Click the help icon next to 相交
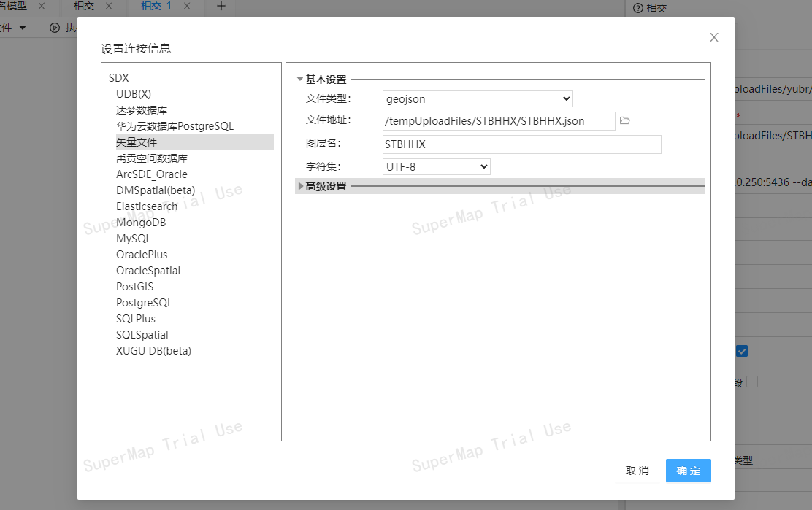The width and height of the screenshot is (812, 510). click(x=638, y=8)
